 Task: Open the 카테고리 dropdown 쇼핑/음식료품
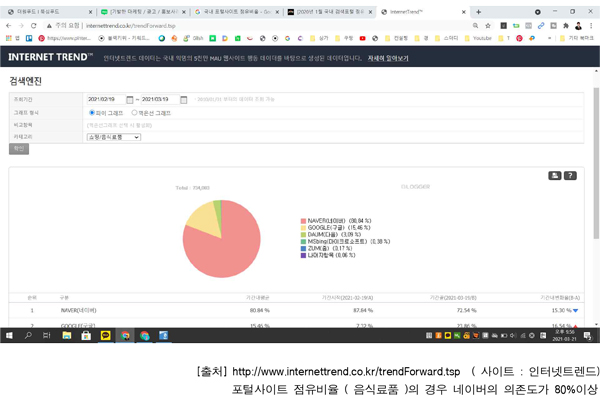pyautogui.click(x=114, y=137)
